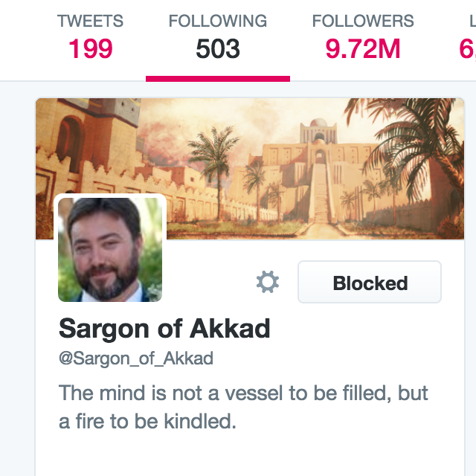476x476 pixels.
Task: Open Sargon of Akkad's profile avatar photo
Action: 110,249
